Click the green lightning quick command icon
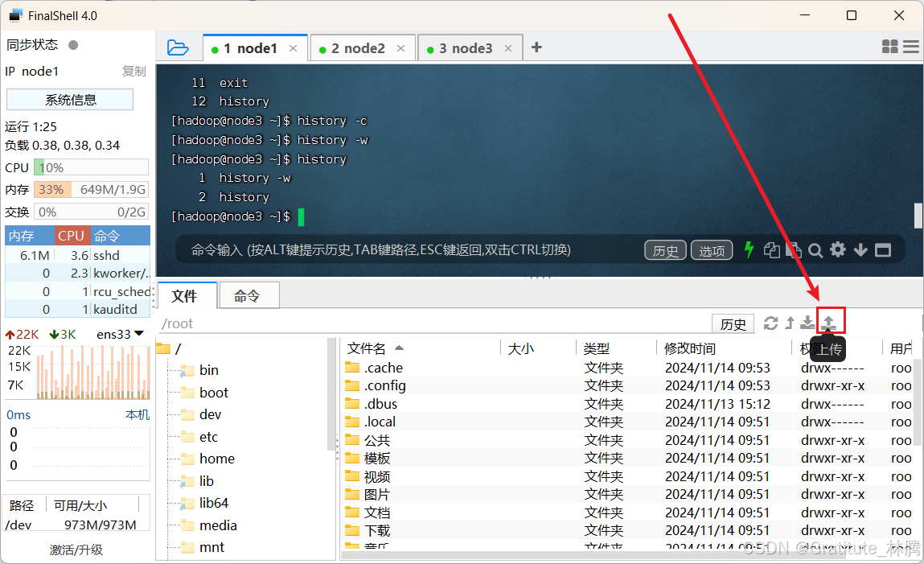Viewport: 924px width, 564px height. [x=749, y=250]
